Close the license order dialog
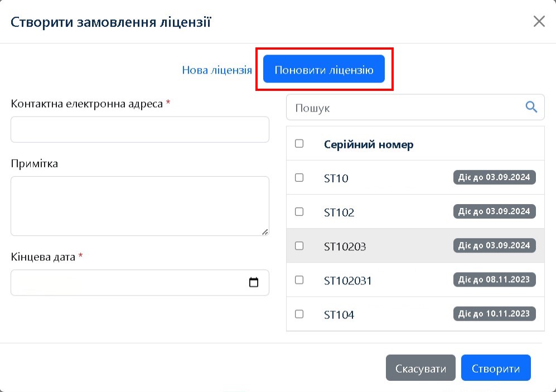 coord(539,22)
